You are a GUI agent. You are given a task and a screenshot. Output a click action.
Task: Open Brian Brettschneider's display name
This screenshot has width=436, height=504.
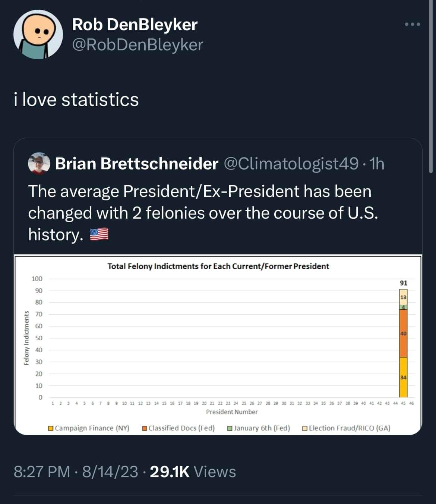(137, 163)
